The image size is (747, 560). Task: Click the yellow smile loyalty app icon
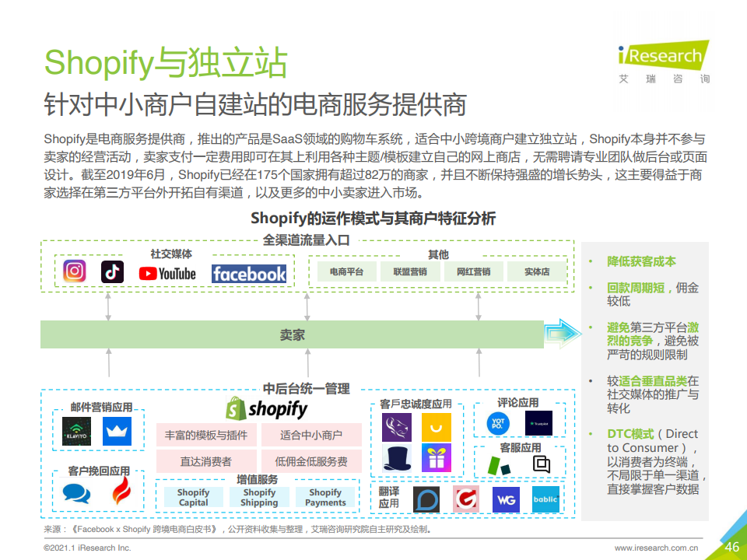point(436,428)
